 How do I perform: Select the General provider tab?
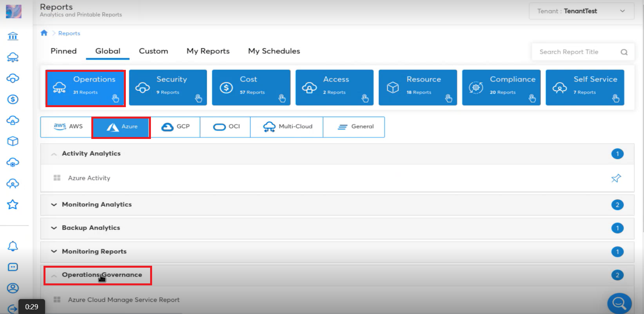[x=354, y=127]
